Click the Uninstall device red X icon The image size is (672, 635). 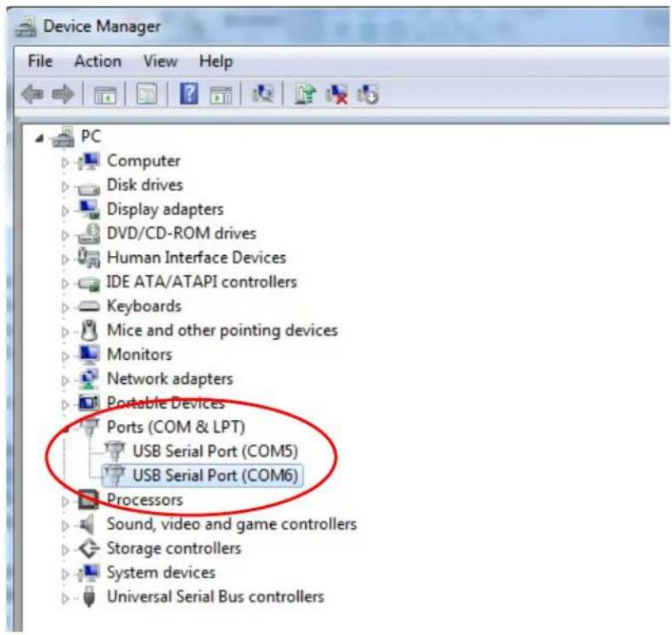337,94
